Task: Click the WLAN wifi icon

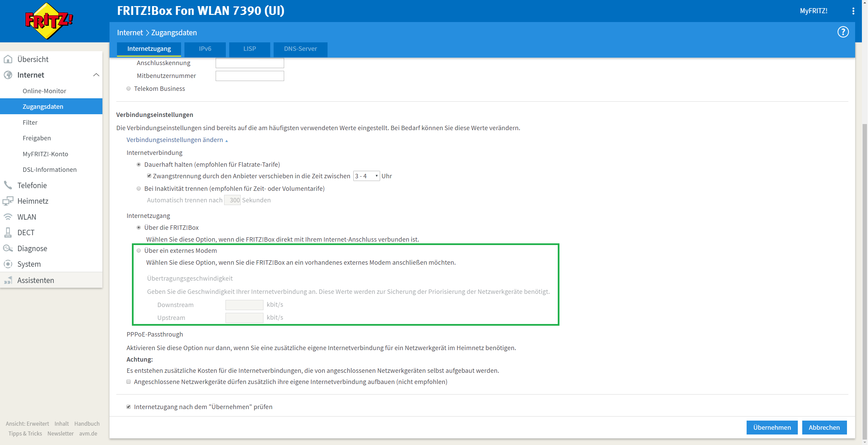Action: click(x=8, y=217)
